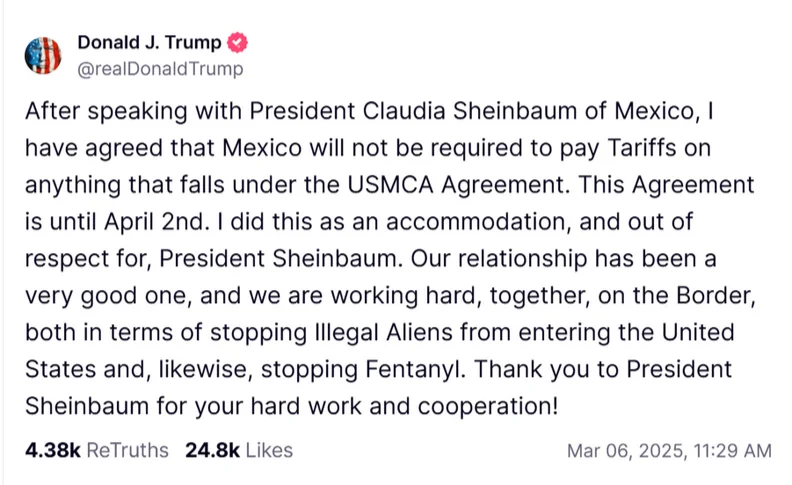Viewport: 792px width, 485px height.
Task: Open the Donald J. Trump display name
Action: [151, 44]
